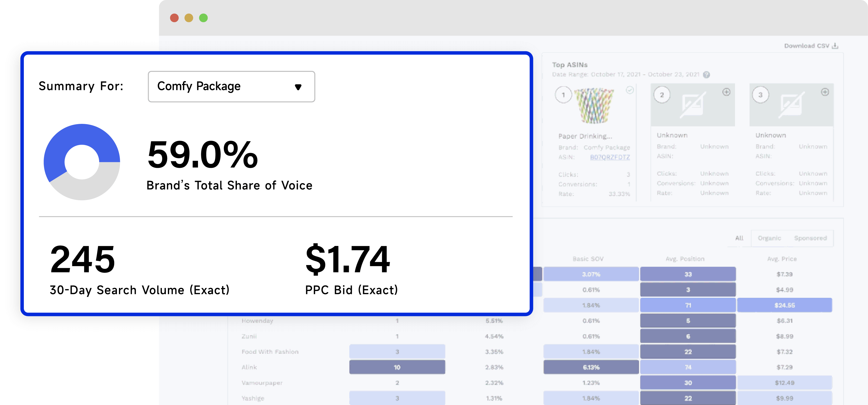Click the yellow minimize window button

tap(189, 18)
